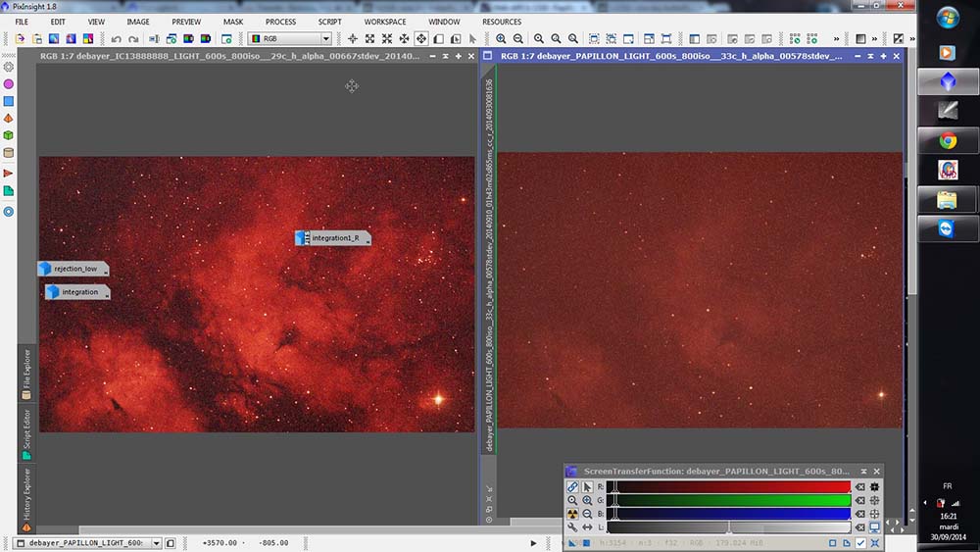Toggle track view monitor icon in STF
The height and width of the screenshot is (552, 980).
pyautogui.click(x=874, y=527)
